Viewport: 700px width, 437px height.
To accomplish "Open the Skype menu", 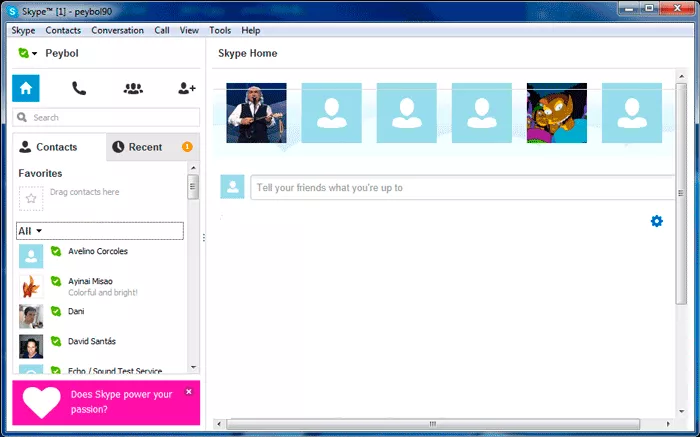I will [x=23, y=30].
